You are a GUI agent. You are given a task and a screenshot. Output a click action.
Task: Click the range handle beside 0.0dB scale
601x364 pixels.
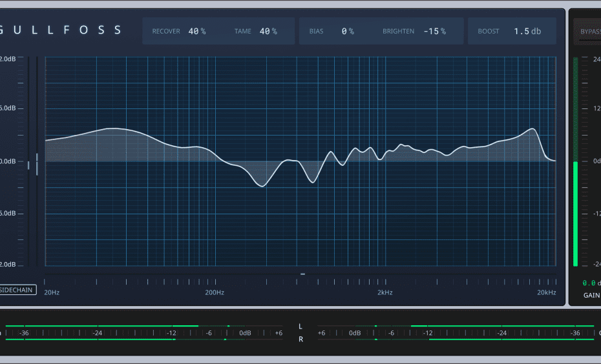(x=37, y=164)
